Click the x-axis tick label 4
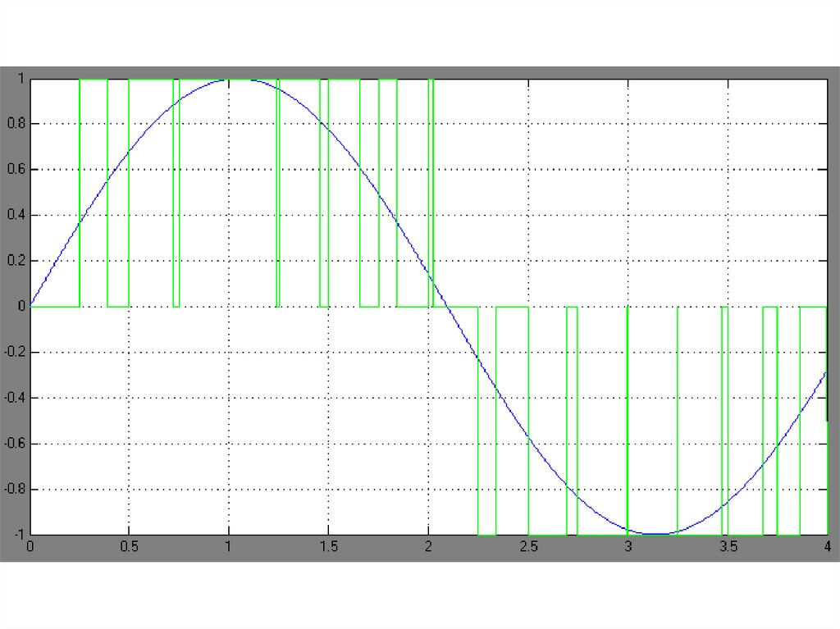The image size is (840, 629). click(x=827, y=545)
